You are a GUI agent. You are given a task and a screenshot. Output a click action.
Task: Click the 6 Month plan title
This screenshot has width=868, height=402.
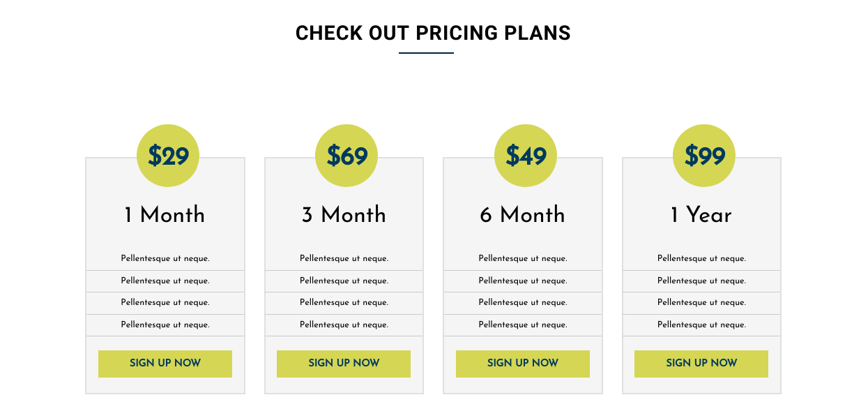pos(523,215)
